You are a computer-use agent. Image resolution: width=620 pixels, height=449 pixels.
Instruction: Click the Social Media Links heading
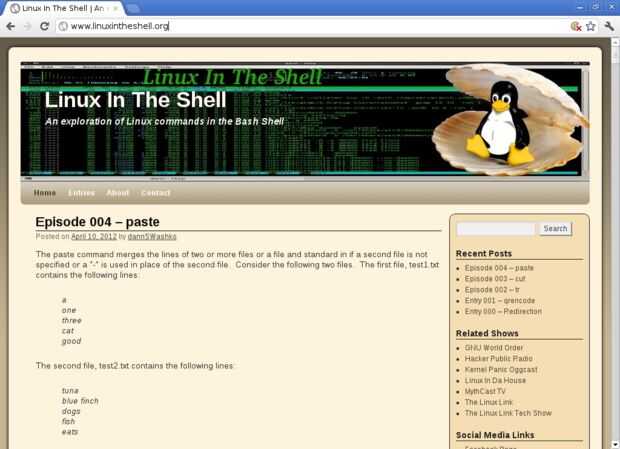click(x=495, y=435)
